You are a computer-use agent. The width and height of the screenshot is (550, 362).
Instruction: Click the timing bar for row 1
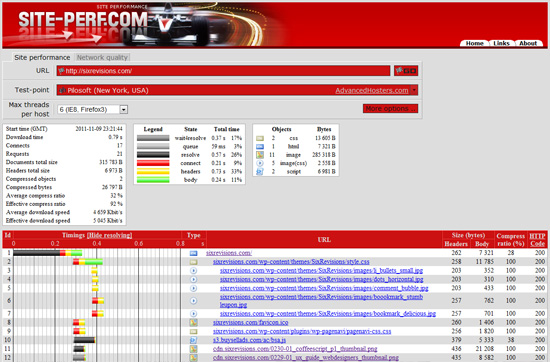(x=48, y=253)
